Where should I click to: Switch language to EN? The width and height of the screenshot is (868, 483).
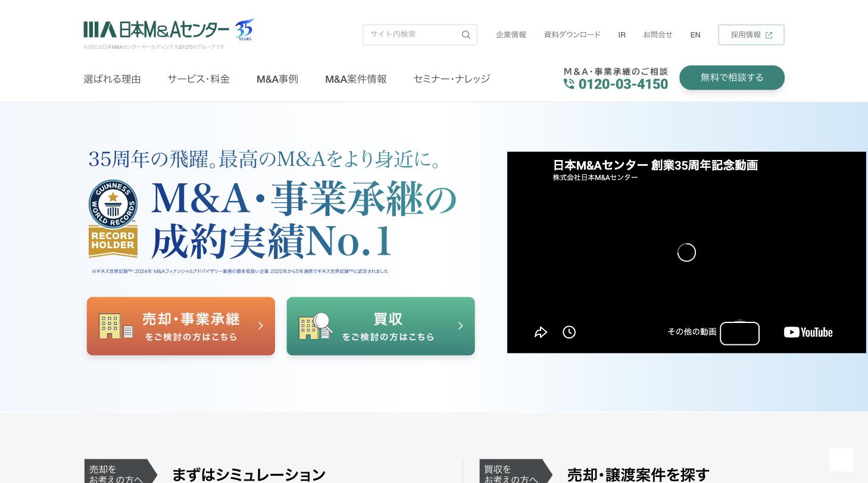[x=695, y=34]
